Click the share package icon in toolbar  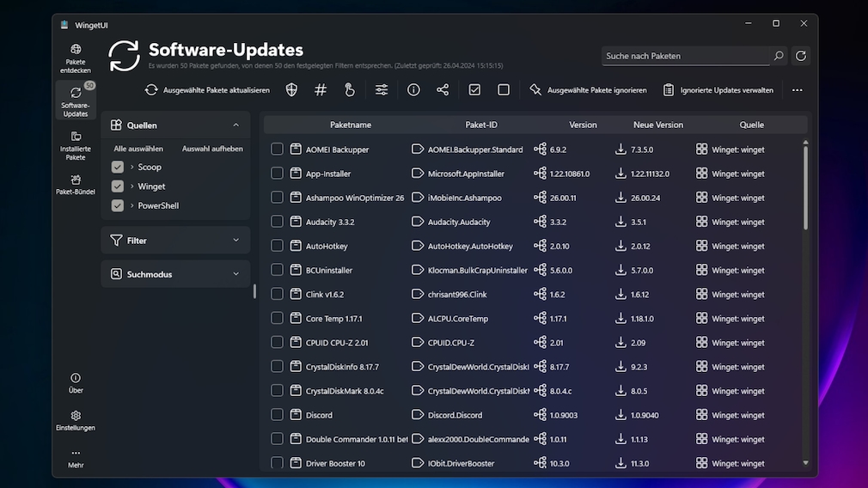tap(443, 89)
